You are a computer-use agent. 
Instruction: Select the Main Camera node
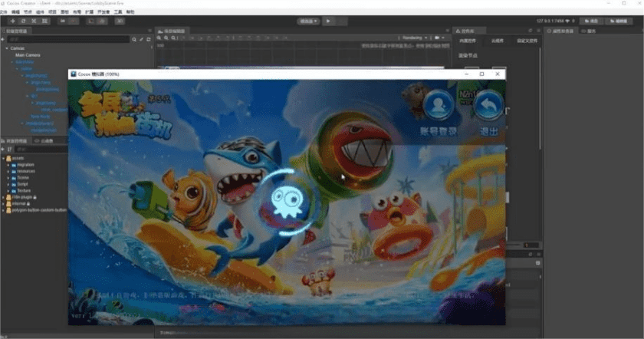click(28, 55)
